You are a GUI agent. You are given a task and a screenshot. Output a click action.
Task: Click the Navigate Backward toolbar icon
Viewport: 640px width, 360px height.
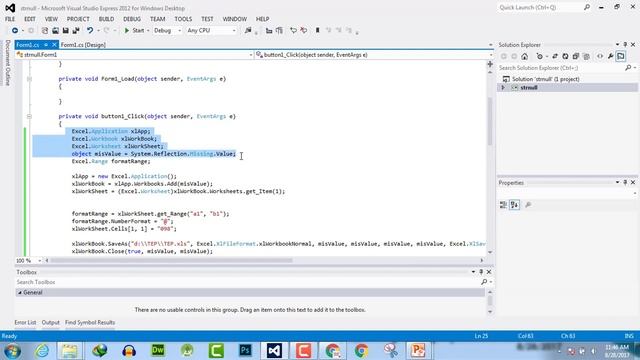click(15, 31)
